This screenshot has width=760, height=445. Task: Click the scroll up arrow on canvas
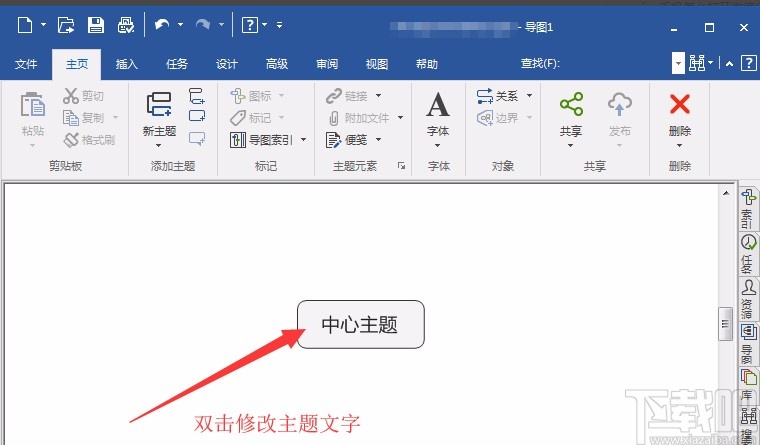pos(726,193)
